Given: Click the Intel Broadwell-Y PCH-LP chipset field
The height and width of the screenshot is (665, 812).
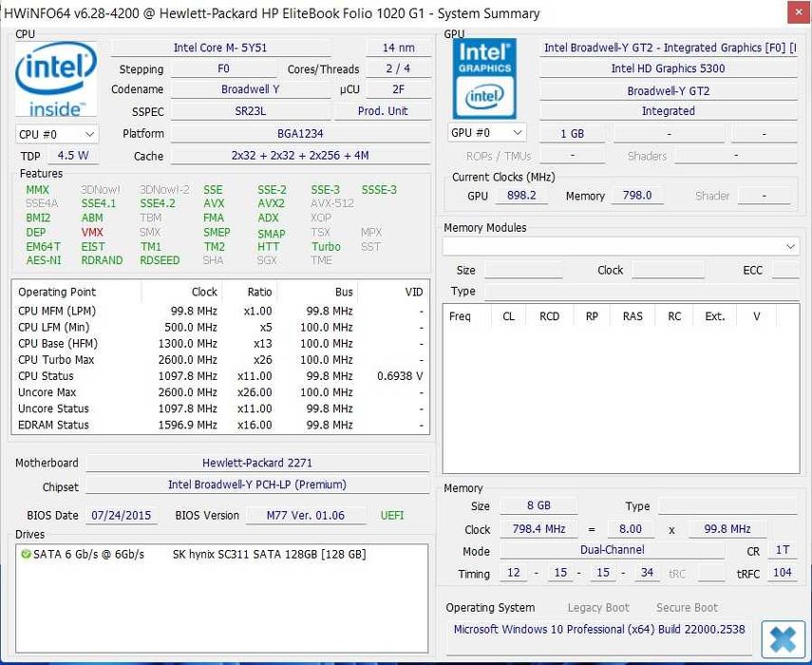Looking at the screenshot, I should pyautogui.click(x=257, y=484).
